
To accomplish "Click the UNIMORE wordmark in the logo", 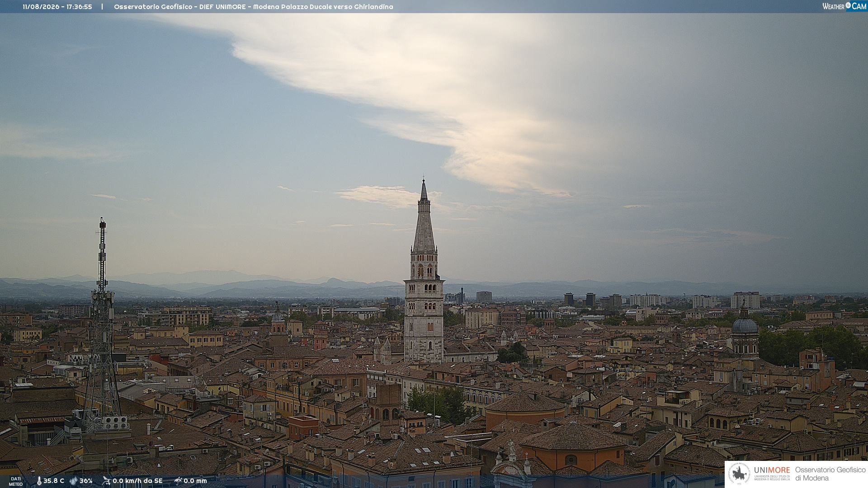I will pyautogui.click(x=772, y=470).
